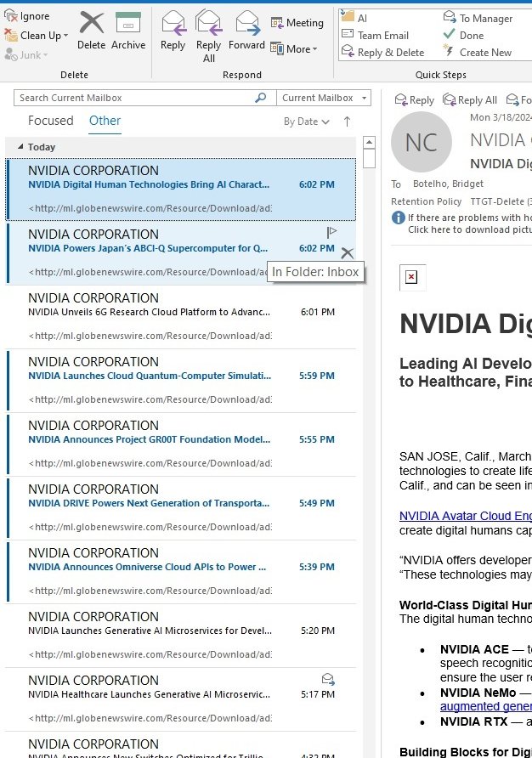The image size is (532, 758).
Task: Open the By Date sort dropdown
Action: [307, 122]
